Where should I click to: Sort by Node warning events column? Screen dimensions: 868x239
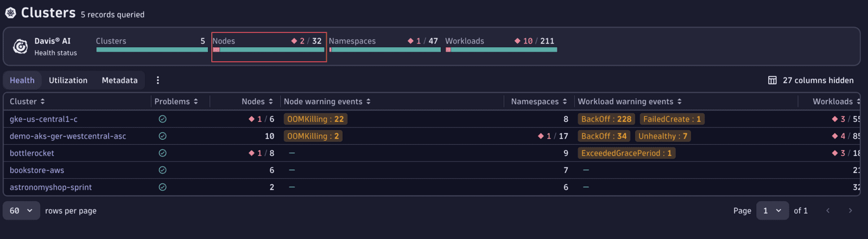coord(327,101)
